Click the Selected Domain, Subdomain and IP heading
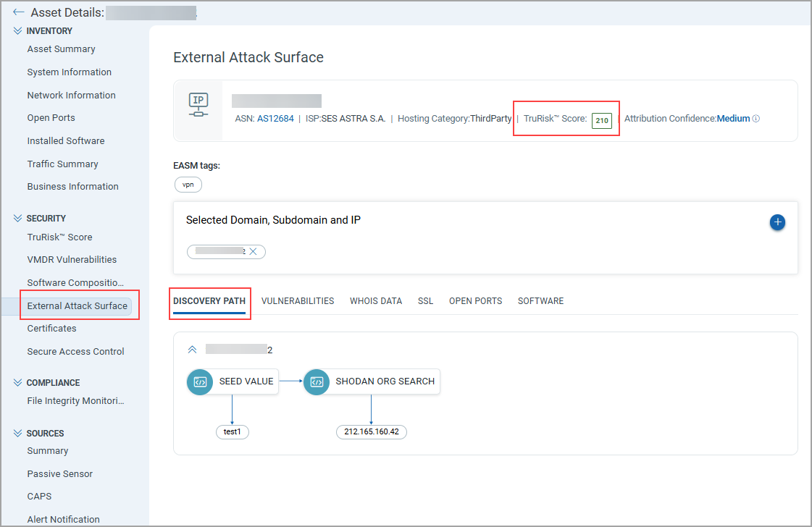Viewport: 812px width, 527px height. [x=273, y=220]
